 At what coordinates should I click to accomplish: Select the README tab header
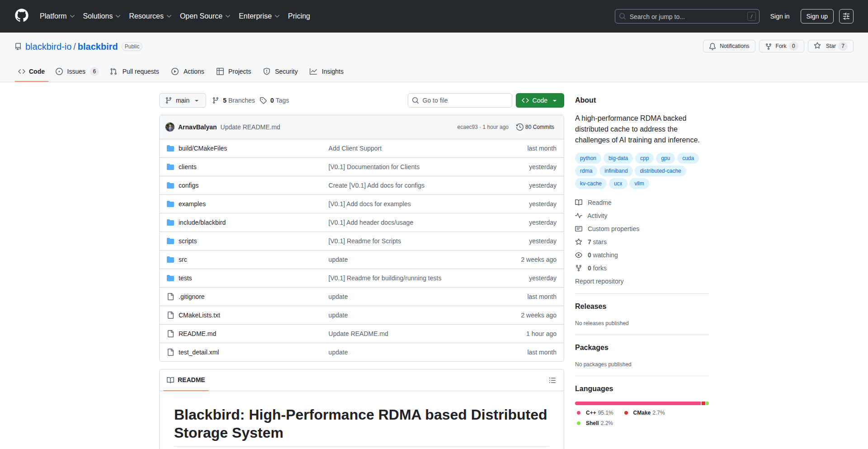tap(186, 380)
